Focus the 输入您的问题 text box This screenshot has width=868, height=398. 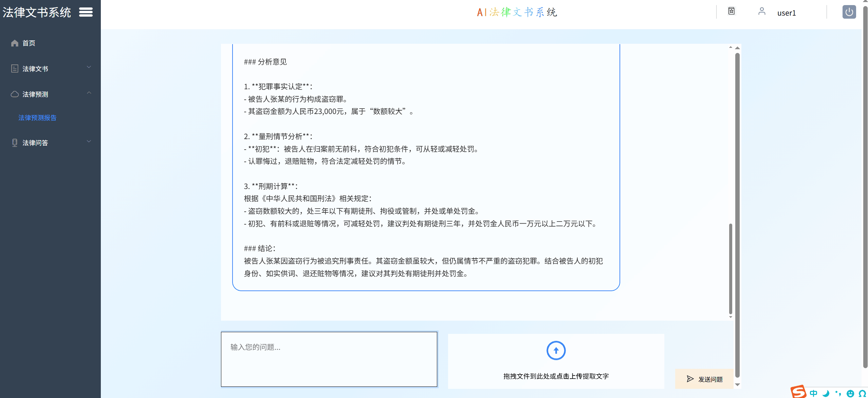[x=329, y=359]
